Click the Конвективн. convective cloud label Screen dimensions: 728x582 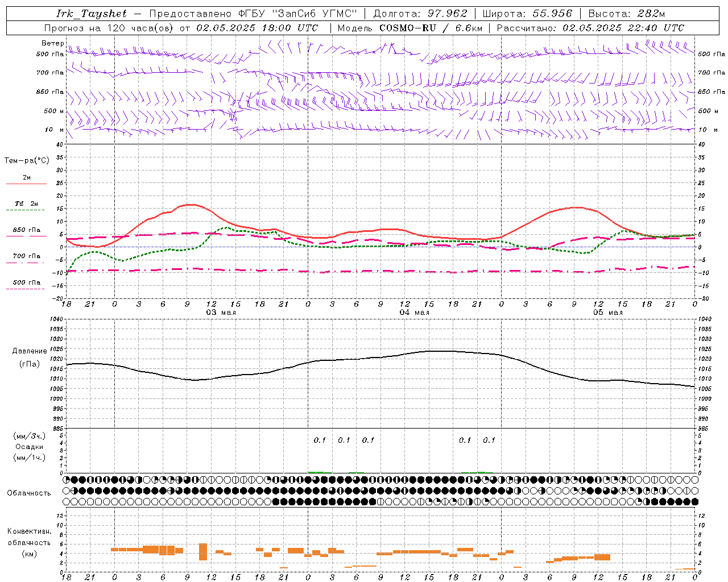(x=30, y=531)
